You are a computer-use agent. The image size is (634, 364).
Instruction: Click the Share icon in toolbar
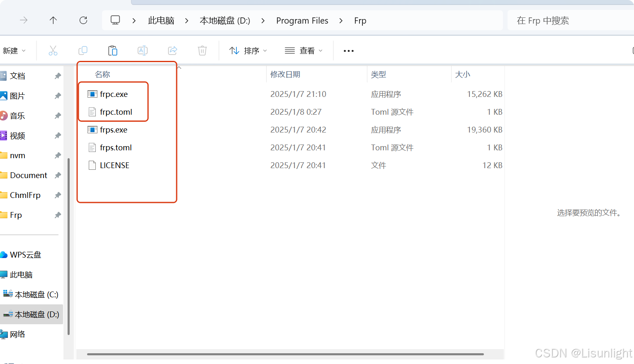pyautogui.click(x=172, y=51)
